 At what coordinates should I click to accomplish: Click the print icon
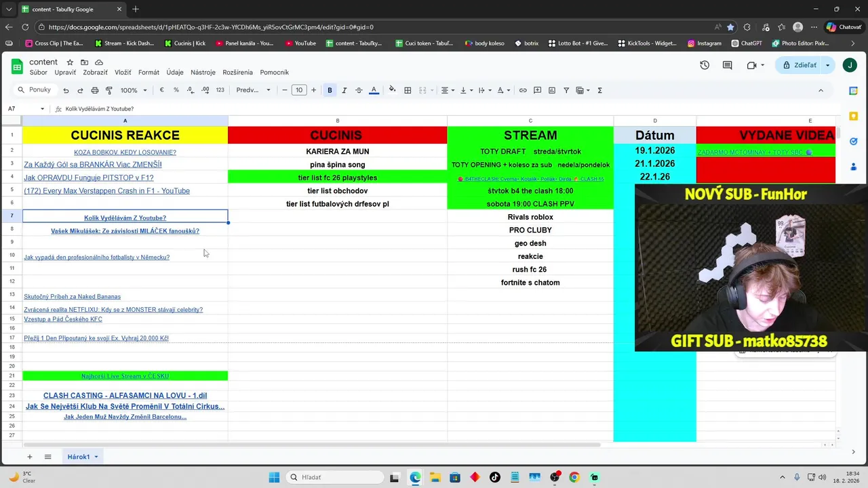(95, 90)
